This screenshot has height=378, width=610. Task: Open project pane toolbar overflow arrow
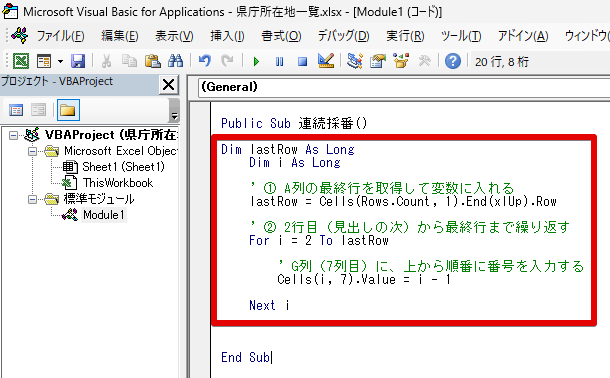pyautogui.click(x=174, y=110)
